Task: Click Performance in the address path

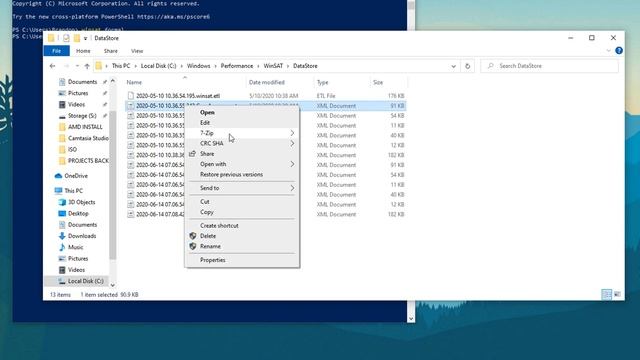Action: [x=237, y=66]
